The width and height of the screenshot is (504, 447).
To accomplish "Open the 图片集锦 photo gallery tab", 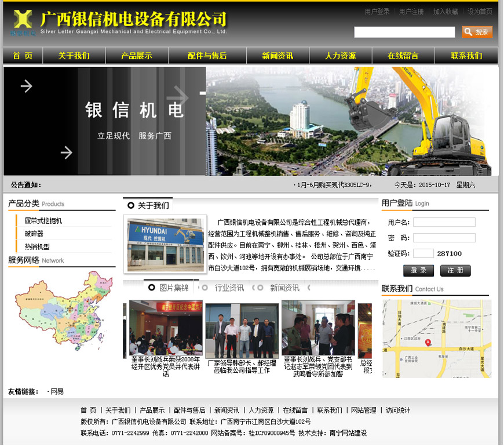I will tap(173, 288).
